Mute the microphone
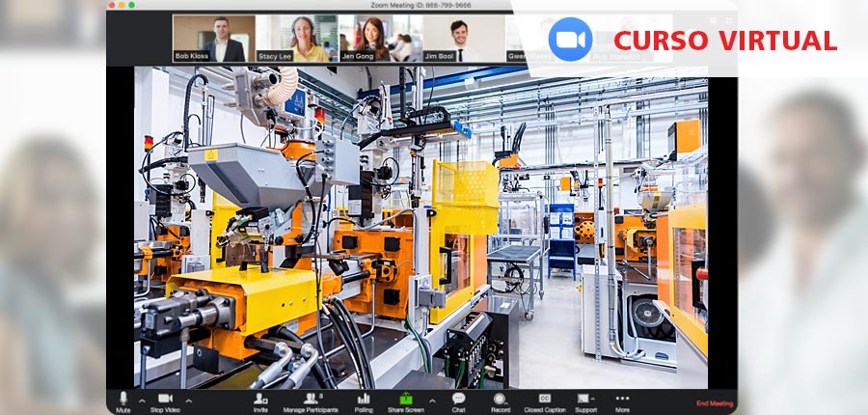This screenshot has width=868, height=415. (122, 400)
